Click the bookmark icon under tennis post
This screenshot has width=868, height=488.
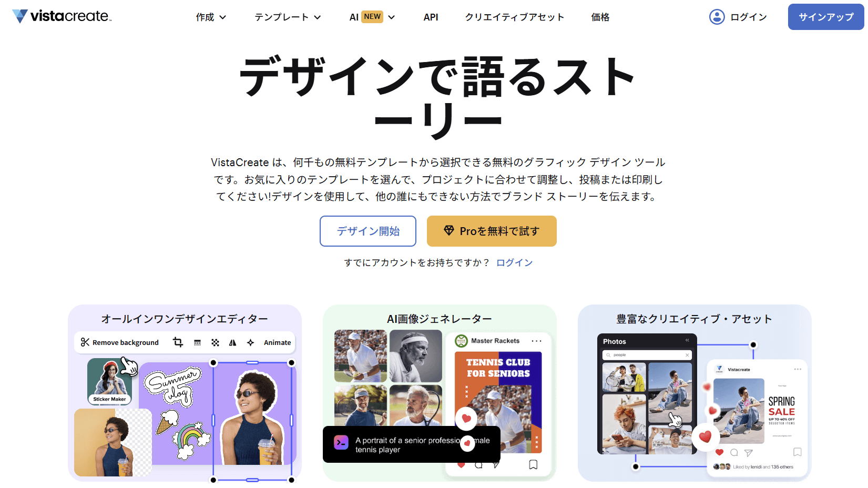click(x=533, y=464)
